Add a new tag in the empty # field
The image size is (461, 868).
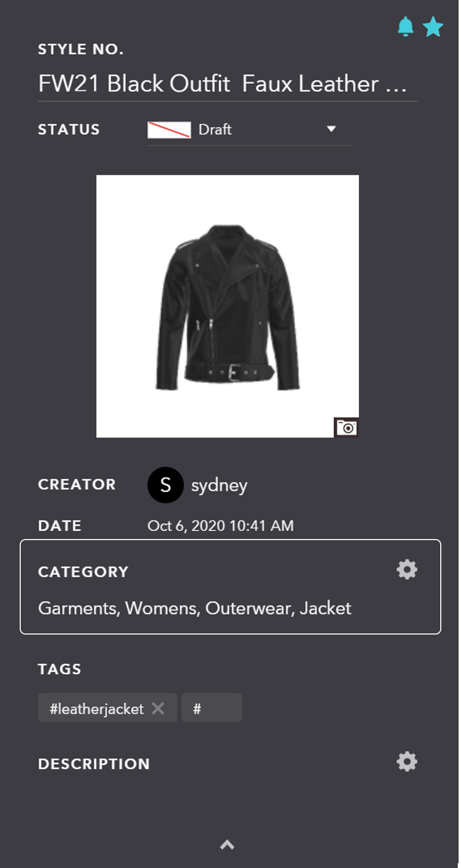pyautogui.click(x=212, y=708)
